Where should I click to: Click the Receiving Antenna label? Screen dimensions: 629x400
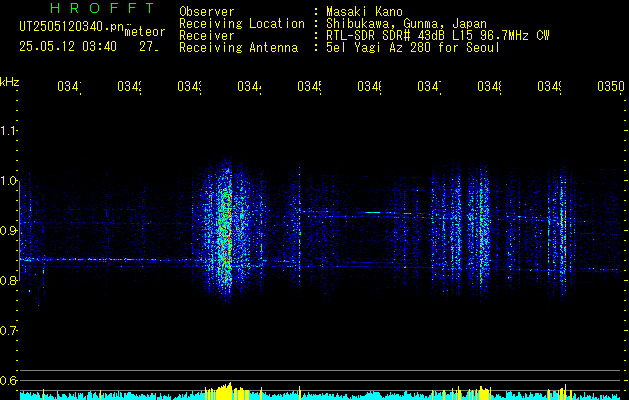[238, 48]
